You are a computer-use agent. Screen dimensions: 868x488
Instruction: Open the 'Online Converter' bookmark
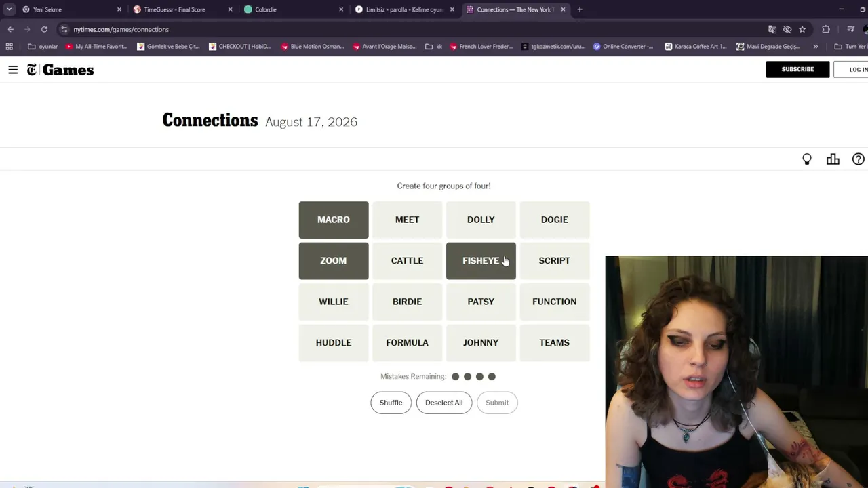coord(623,47)
